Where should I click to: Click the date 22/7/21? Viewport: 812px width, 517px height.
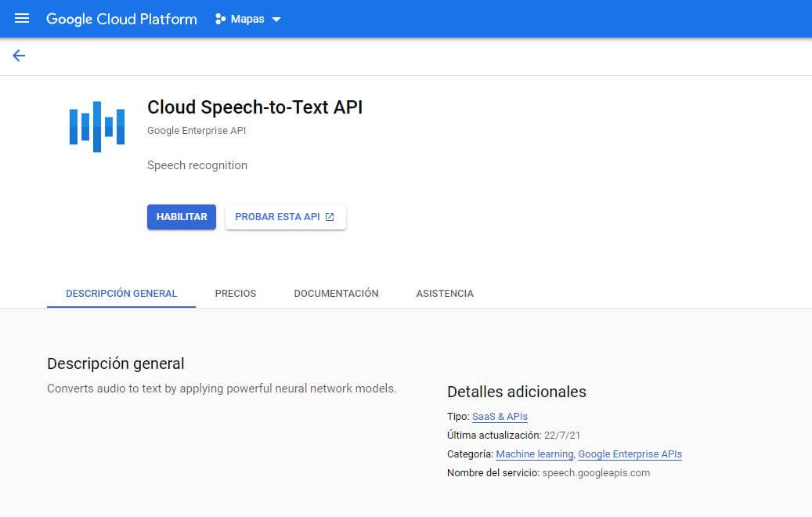click(562, 436)
